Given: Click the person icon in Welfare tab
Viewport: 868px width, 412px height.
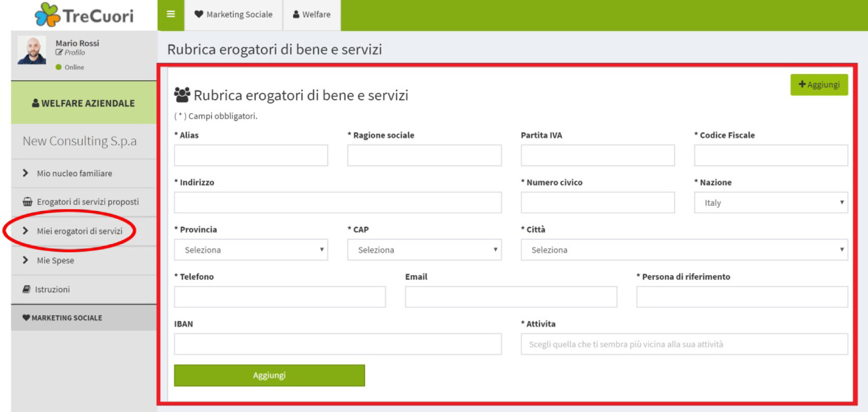Looking at the screenshot, I should point(296,14).
